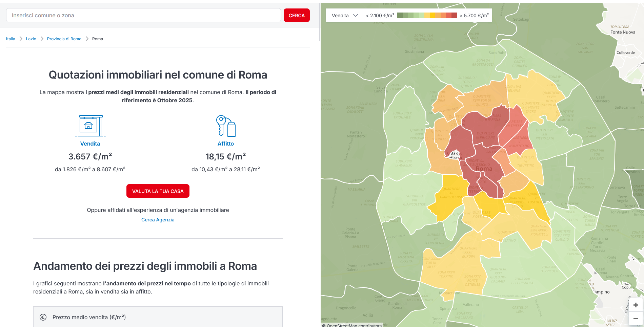The width and height of the screenshot is (644, 327).
Task: Click the price color legend bar
Action: 427,16
